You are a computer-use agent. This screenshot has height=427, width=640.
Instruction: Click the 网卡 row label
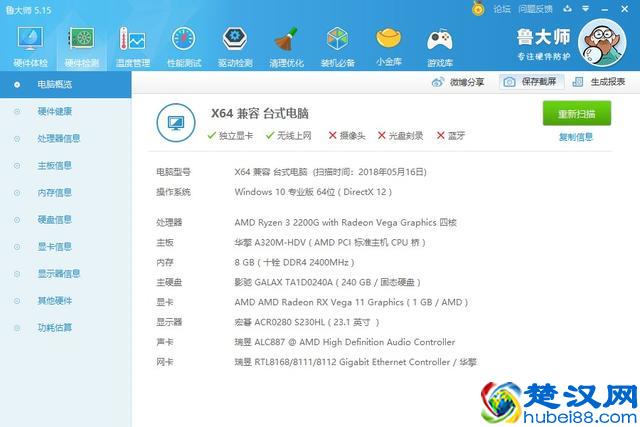tap(165, 362)
